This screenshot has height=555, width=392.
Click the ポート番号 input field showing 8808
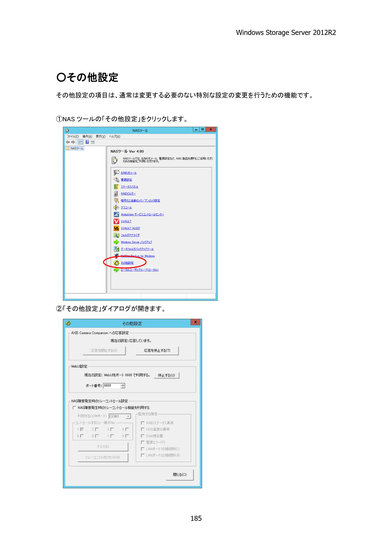112,385
